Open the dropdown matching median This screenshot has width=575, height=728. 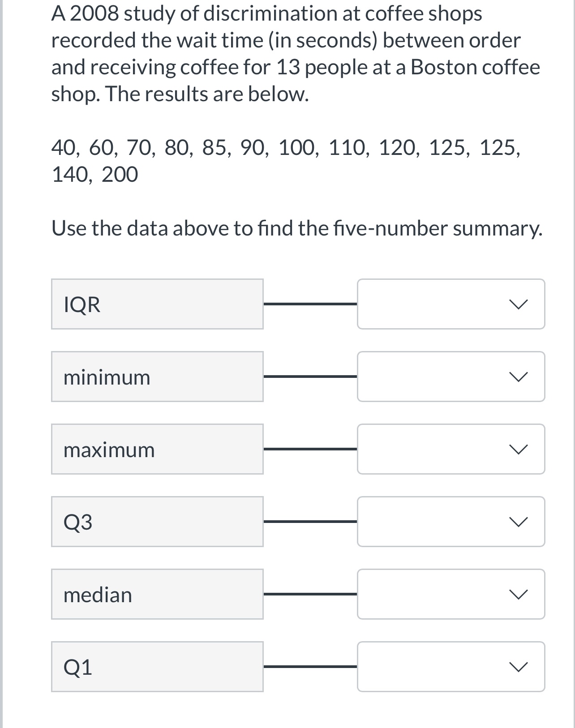coord(451,594)
